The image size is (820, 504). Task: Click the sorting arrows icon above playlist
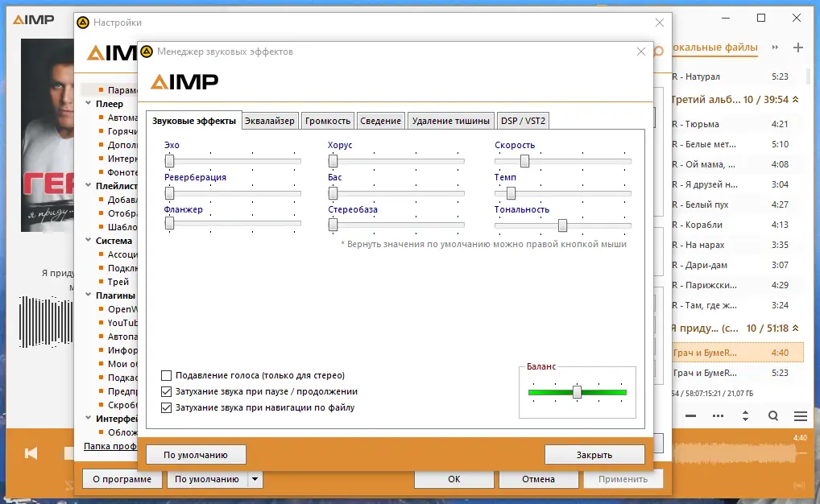(746, 416)
